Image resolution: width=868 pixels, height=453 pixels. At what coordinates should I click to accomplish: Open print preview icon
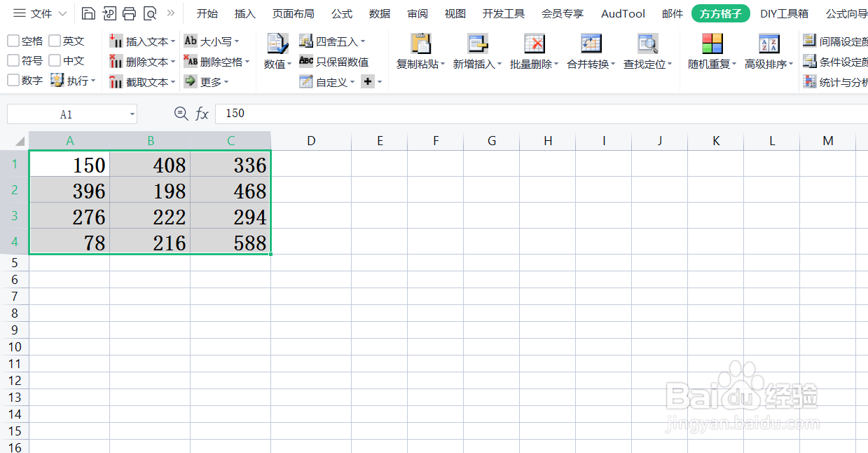coord(150,13)
